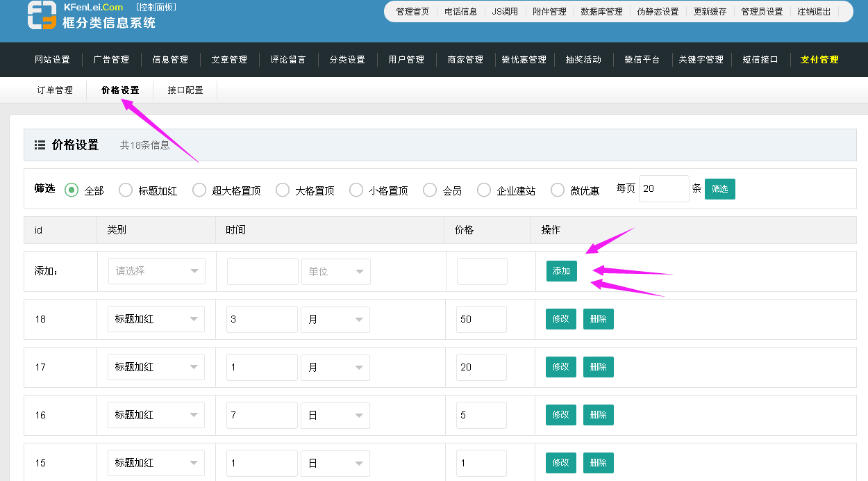Select the 超大格置顶 radio option
This screenshot has width=868, height=481.
[199, 190]
